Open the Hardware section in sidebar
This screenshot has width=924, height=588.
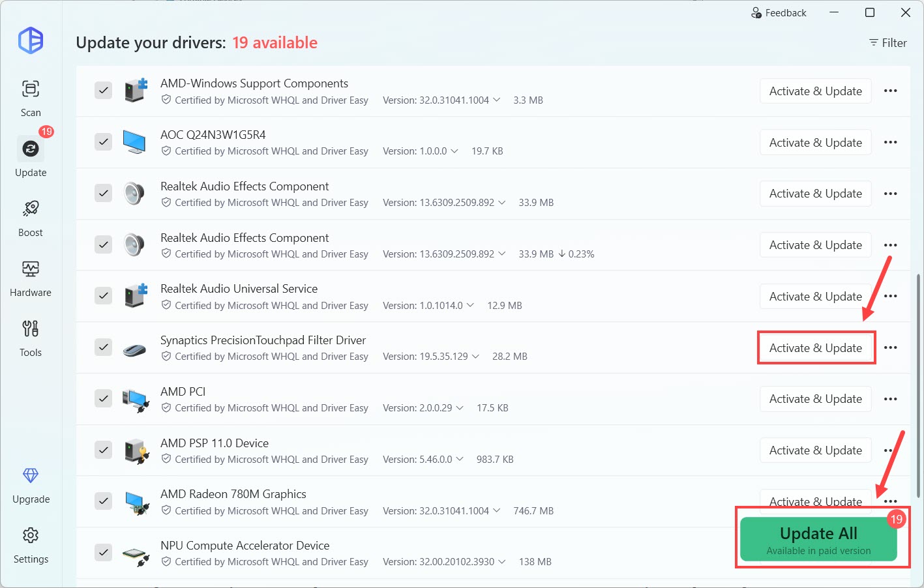31,278
